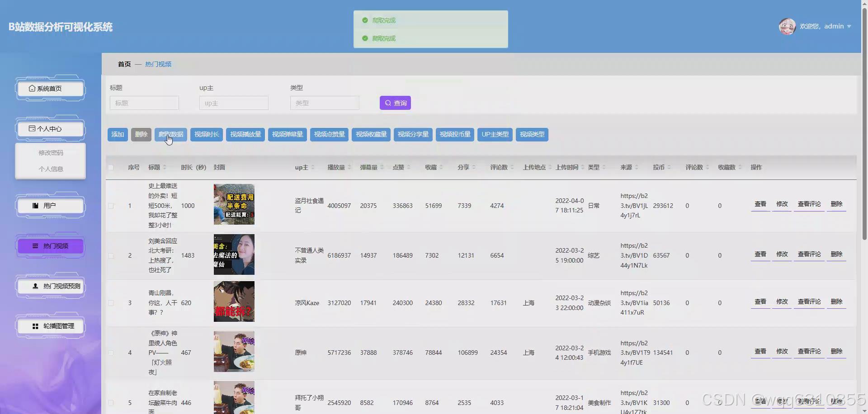Go to 系统首页 in the sidebar
This screenshot has height=414, width=868.
(x=50, y=89)
